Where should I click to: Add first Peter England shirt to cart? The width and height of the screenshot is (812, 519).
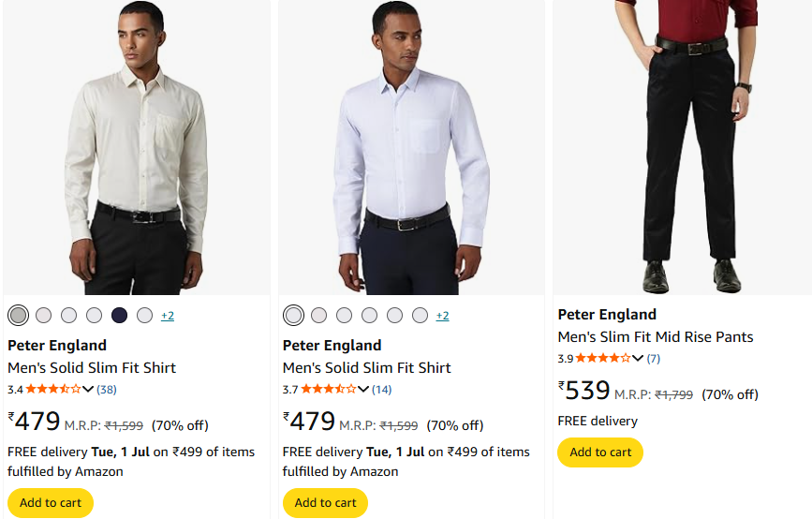point(51,502)
